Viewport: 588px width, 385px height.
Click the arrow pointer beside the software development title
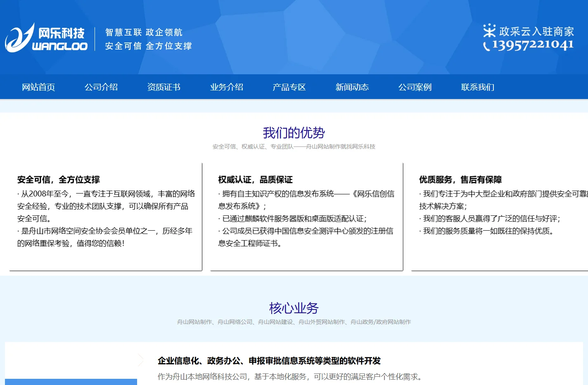(x=141, y=360)
